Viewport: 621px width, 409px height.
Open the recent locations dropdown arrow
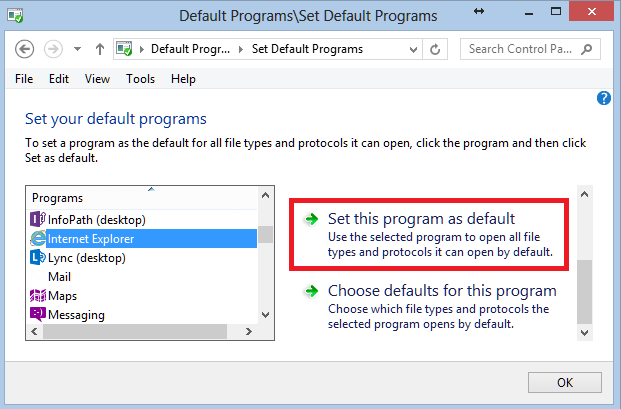pos(77,49)
